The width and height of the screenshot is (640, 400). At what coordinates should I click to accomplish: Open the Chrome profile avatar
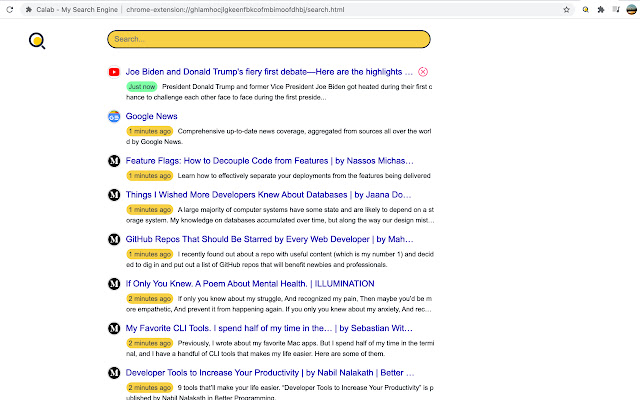tap(631, 9)
